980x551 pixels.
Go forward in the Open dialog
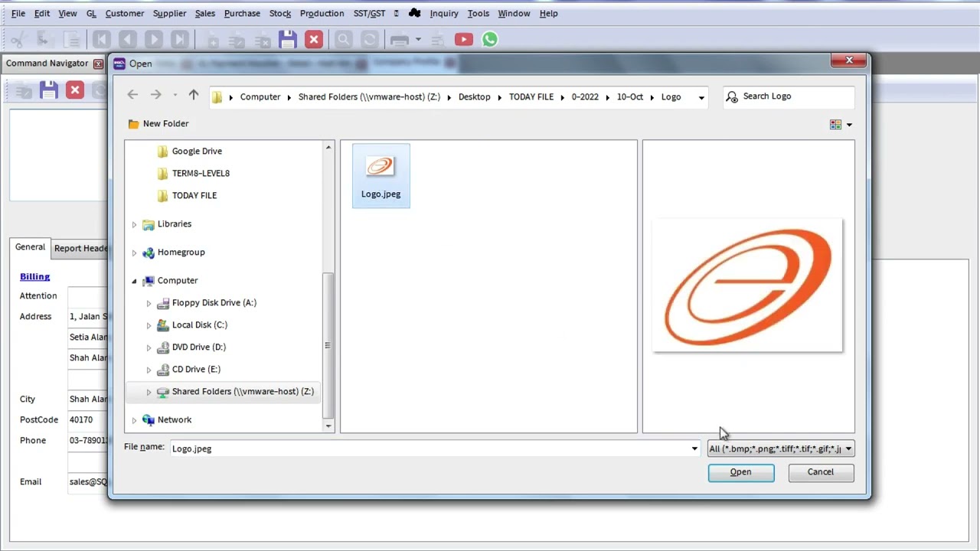tap(156, 95)
